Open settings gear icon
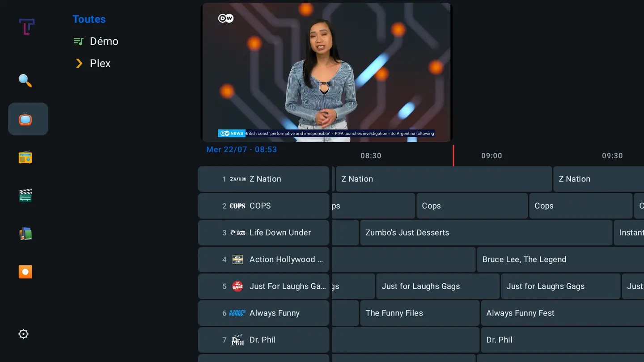 pos(23,334)
